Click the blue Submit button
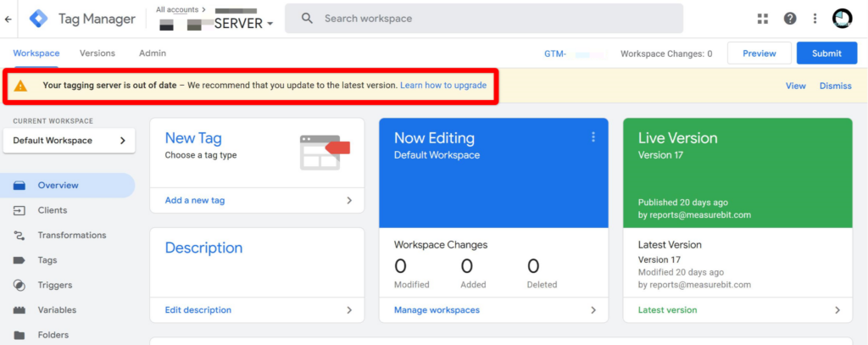Viewport: 868px width, 345px height. coord(826,53)
